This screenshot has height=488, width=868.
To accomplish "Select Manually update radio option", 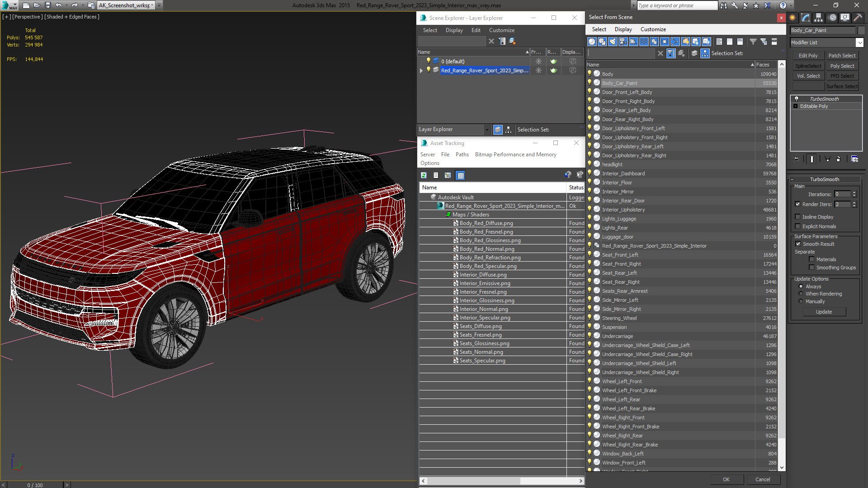I will [x=801, y=301].
